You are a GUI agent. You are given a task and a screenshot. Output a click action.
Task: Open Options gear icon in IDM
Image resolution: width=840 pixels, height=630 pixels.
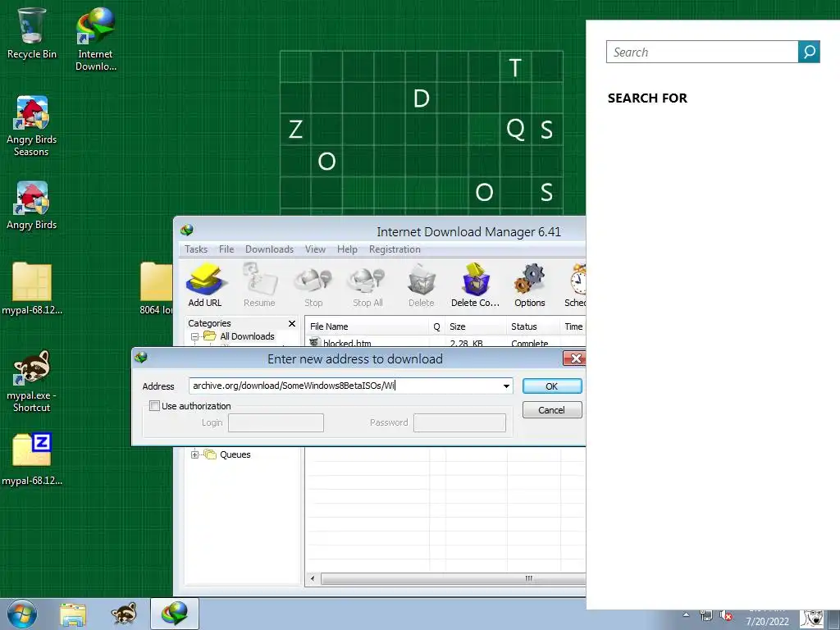530,285
